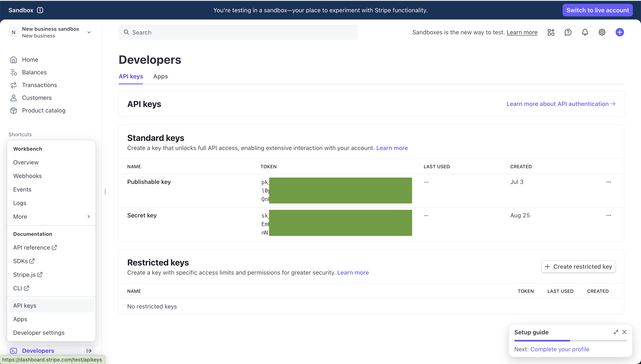Reveal the Secret key token
The image size is (641, 364).
click(x=337, y=223)
